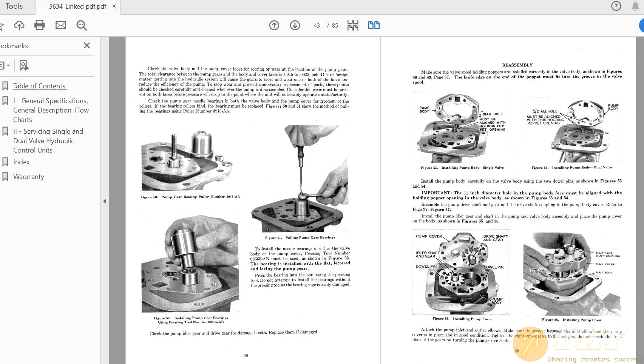Screen dimensions: 644x364
Task: Click the Figure 55 pump cover diagram
Action: tap(461, 272)
